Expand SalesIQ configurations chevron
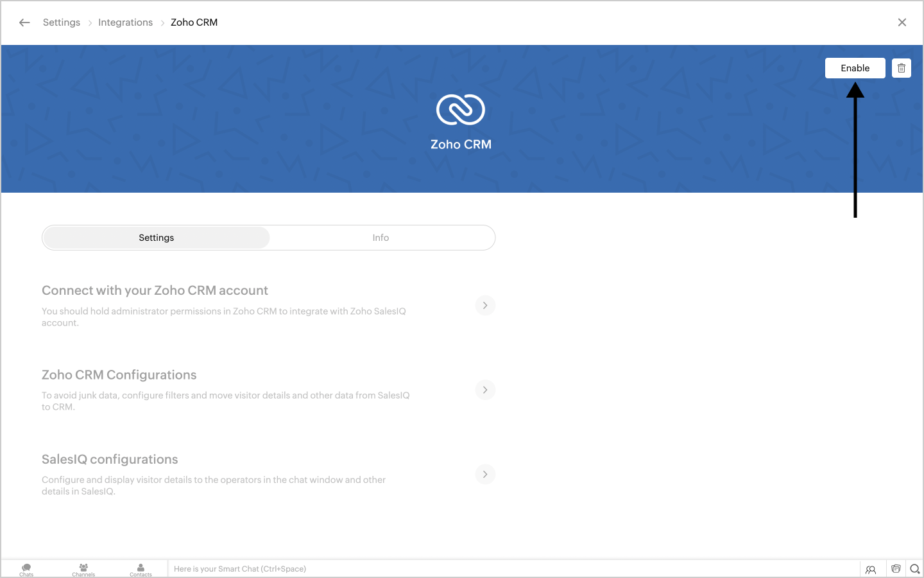Image resolution: width=924 pixels, height=578 pixels. coord(485,475)
